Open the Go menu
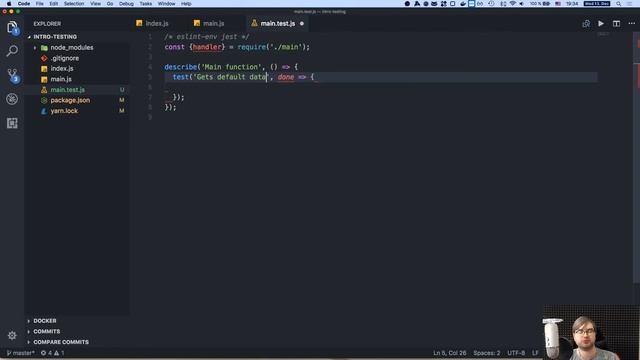The width and height of the screenshot is (640, 360). click(x=110, y=4)
